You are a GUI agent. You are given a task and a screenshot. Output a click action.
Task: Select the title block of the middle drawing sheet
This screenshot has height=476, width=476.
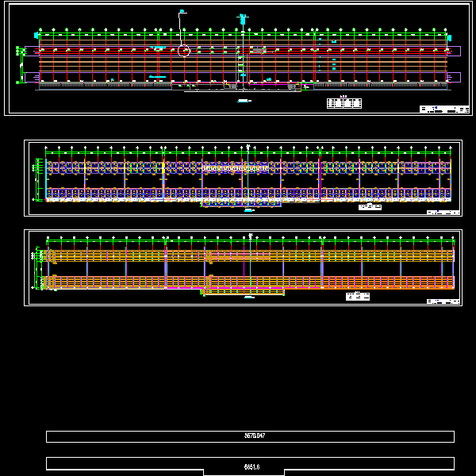coord(443,212)
